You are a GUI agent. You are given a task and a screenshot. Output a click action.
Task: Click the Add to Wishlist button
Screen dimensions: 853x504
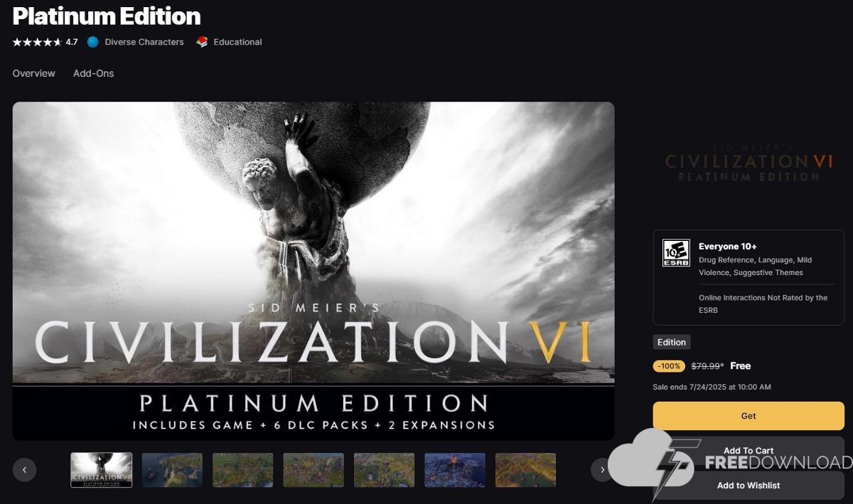(x=749, y=486)
